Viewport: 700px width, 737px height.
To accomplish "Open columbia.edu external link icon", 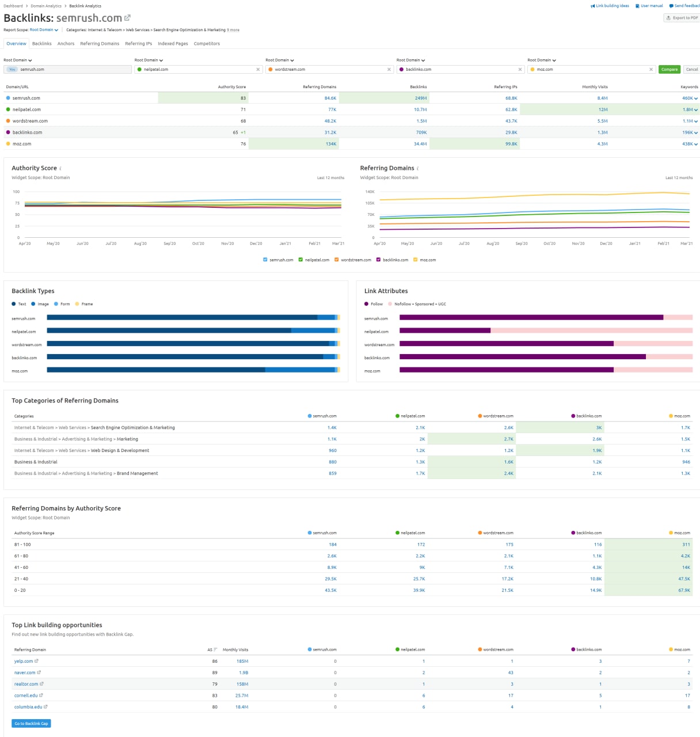I will pos(45,706).
